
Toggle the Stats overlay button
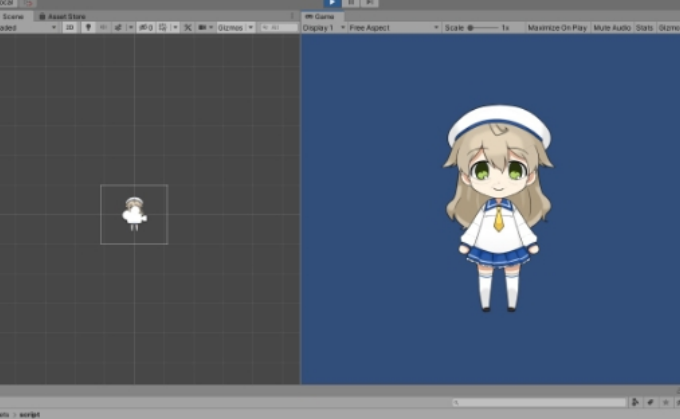coord(644,28)
